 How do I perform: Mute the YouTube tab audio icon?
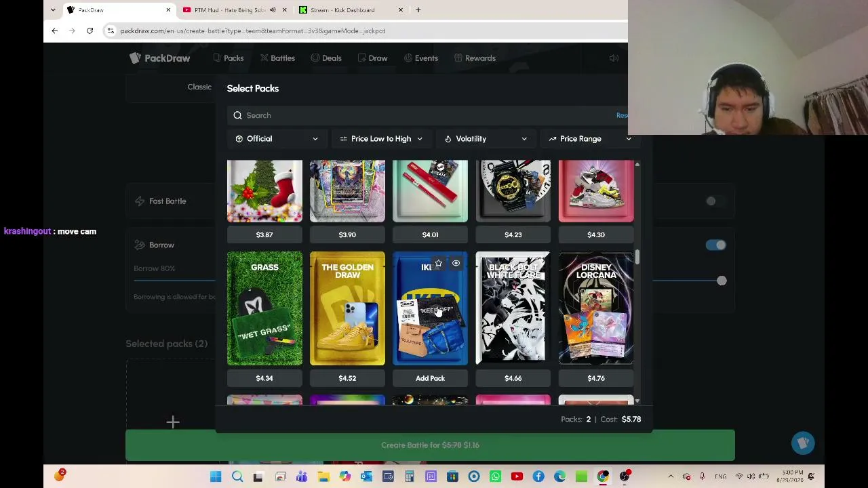(273, 10)
